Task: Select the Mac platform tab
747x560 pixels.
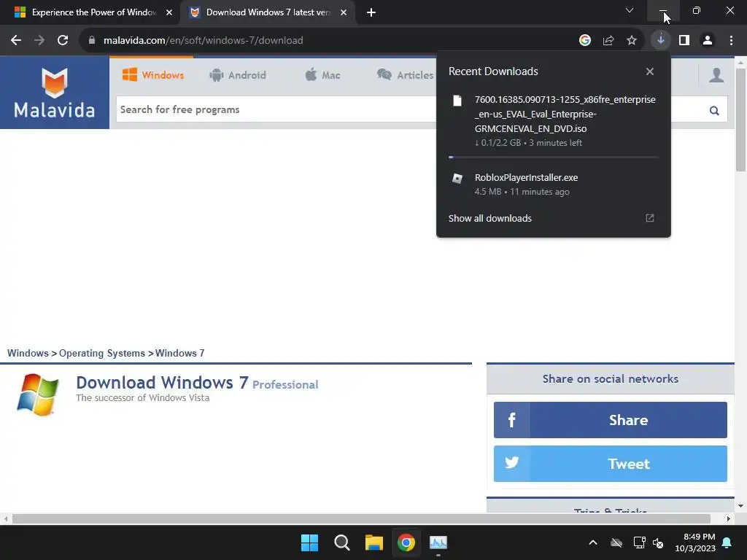Action: click(322, 75)
